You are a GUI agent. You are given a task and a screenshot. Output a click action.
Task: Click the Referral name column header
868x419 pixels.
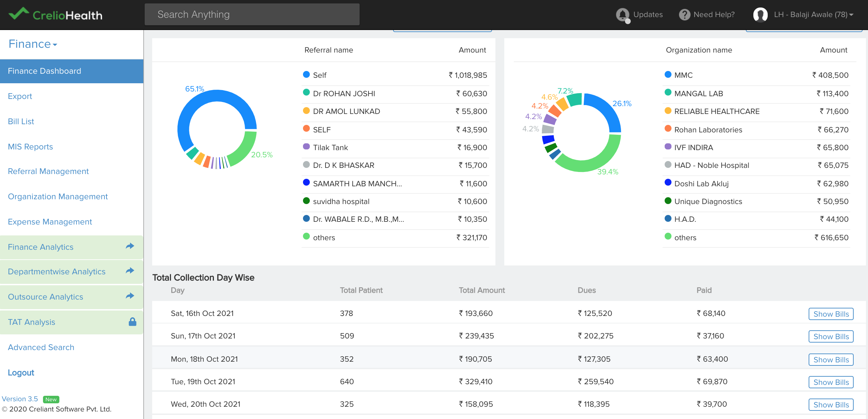tap(329, 50)
